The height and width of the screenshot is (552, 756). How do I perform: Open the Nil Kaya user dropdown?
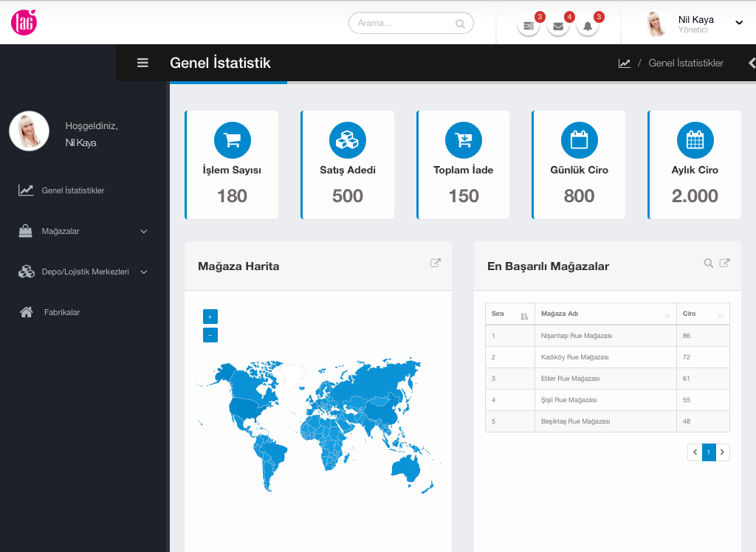coord(739,23)
